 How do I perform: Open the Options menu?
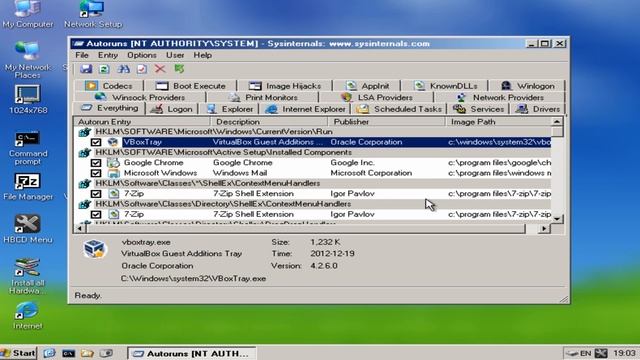point(142,55)
